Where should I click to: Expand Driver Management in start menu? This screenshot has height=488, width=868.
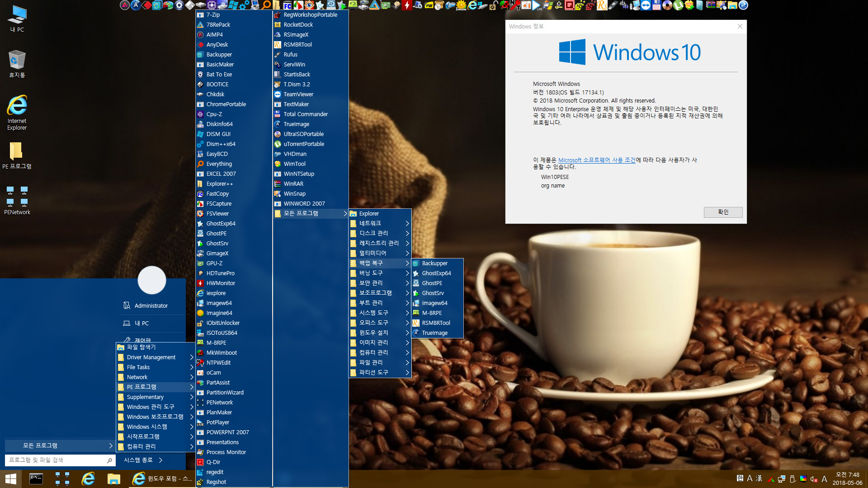[156, 357]
